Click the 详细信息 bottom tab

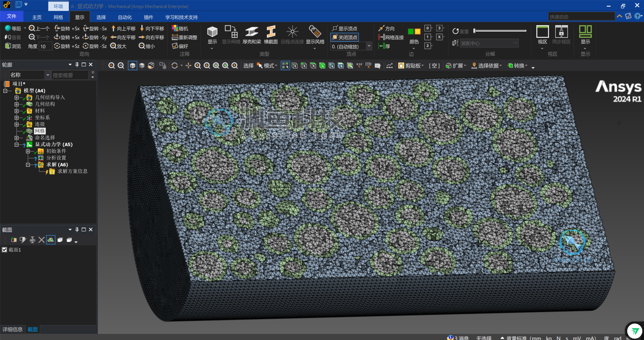click(x=12, y=329)
